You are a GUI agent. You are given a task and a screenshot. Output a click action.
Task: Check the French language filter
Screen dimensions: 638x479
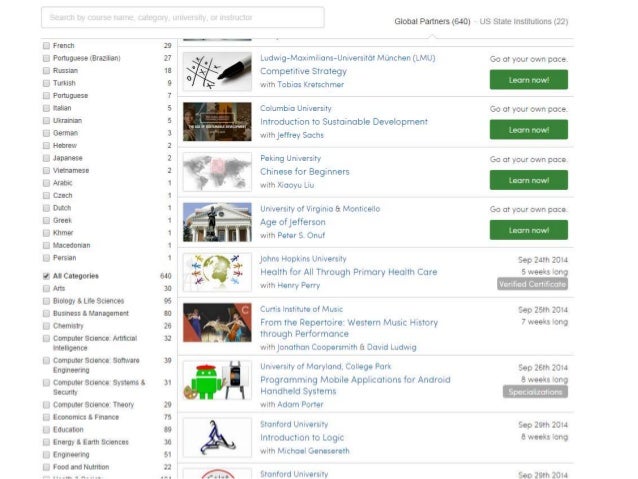46,46
